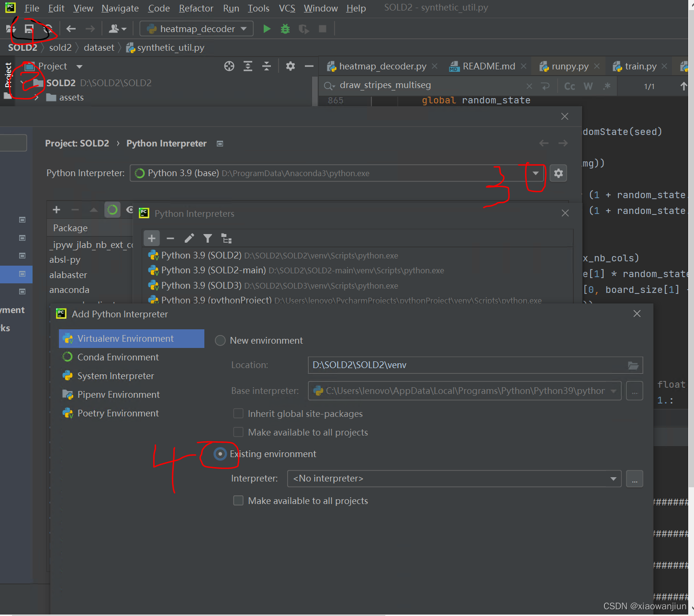
Task: Click Expand All icon in Project panel
Action: click(x=248, y=67)
